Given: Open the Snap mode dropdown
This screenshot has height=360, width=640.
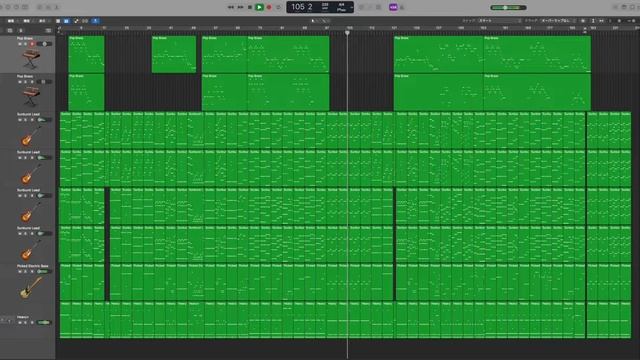Looking at the screenshot, I should (500, 20).
